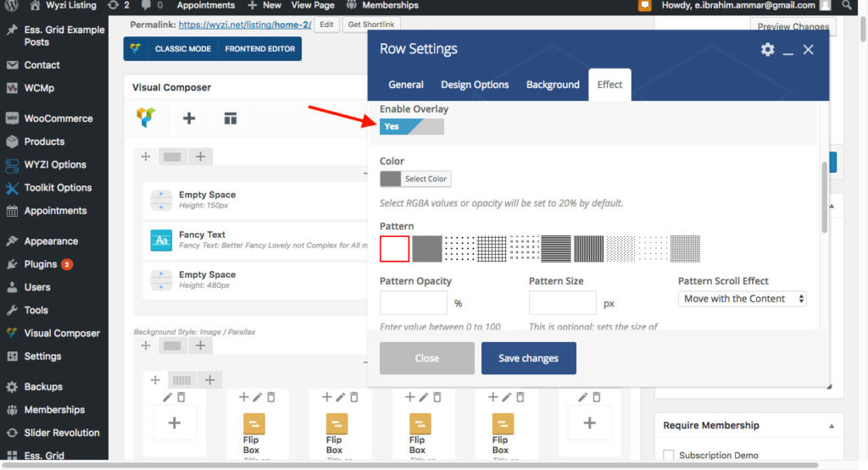Open the Wyzi Listing site menu

(63, 6)
